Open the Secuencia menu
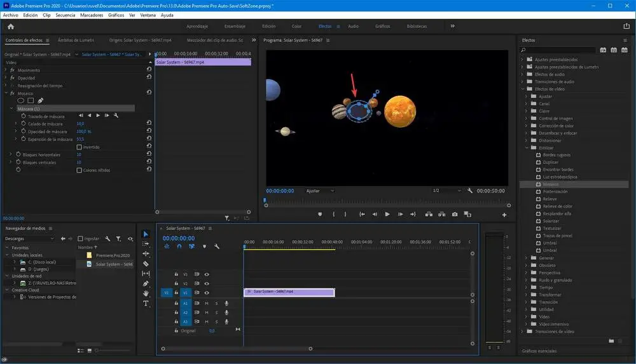636x364 pixels. point(65,14)
